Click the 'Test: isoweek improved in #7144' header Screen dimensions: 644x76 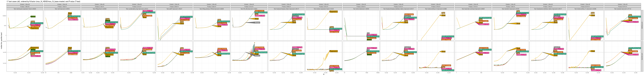coord(623,9)
